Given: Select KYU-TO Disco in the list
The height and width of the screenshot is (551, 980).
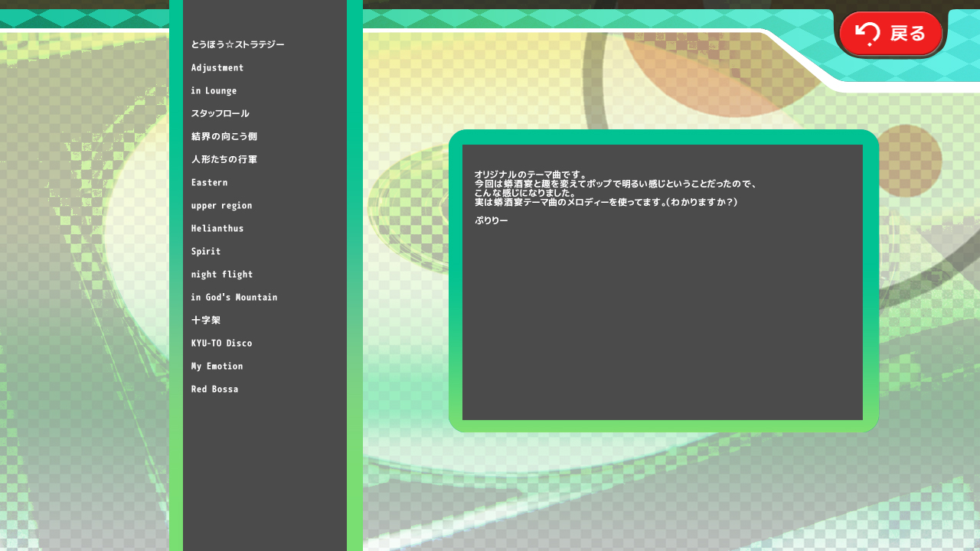Looking at the screenshot, I should pyautogui.click(x=222, y=344).
